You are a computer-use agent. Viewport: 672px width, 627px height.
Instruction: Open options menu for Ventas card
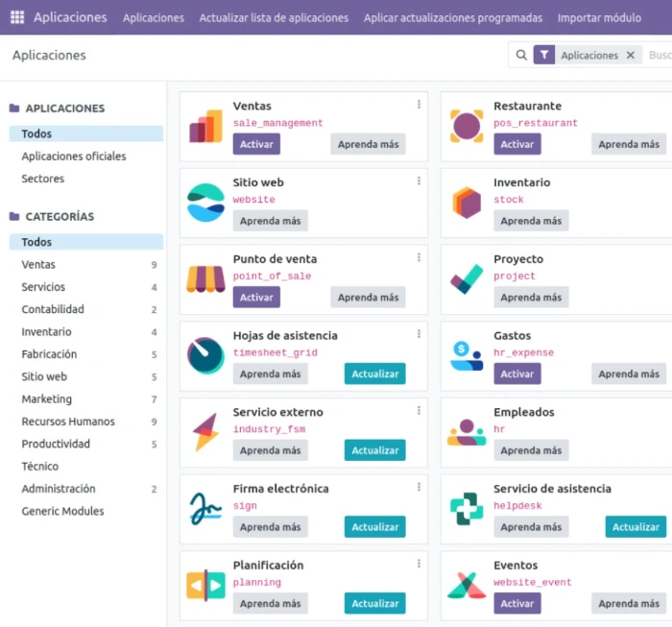click(x=419, y=105)
